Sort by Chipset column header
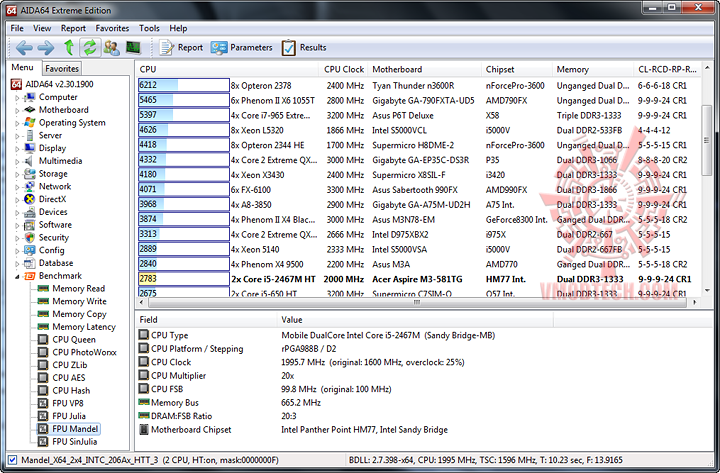The width and height of the screenshot is (720, 473). [517, 69]
